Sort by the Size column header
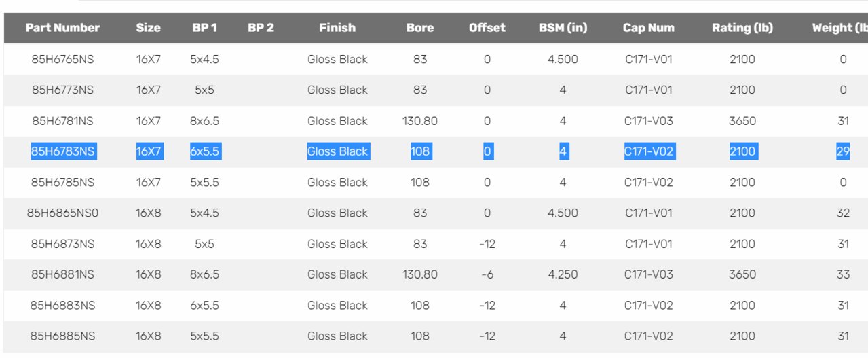The width and height of the screenshot is (868, 358). (x=149, y=28)
